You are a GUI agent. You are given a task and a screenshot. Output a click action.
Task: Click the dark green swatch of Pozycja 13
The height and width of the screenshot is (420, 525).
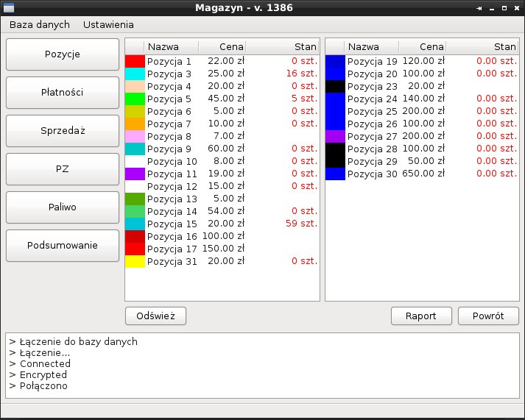135,199
